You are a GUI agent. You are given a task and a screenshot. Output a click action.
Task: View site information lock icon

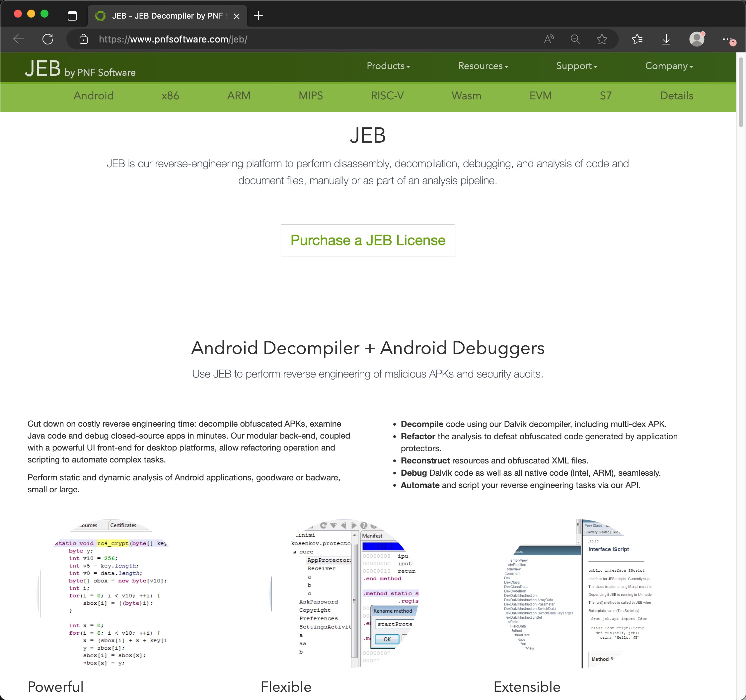(x=84, y=39)
